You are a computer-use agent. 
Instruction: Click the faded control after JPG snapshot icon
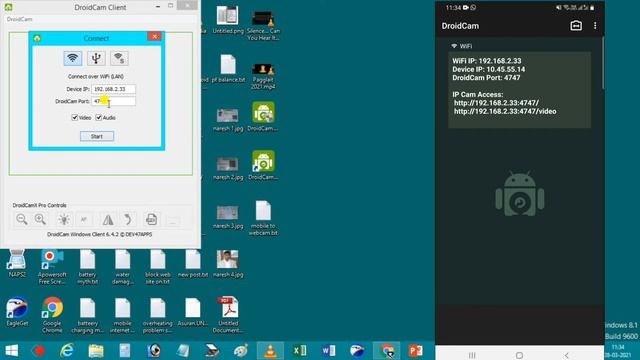(173, 220)
